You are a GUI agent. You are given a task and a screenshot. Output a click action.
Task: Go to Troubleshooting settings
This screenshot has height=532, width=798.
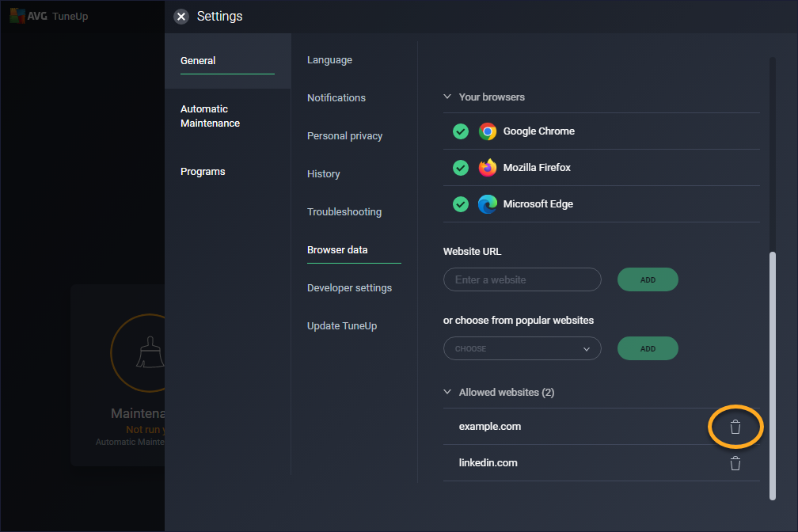point(344,212)
